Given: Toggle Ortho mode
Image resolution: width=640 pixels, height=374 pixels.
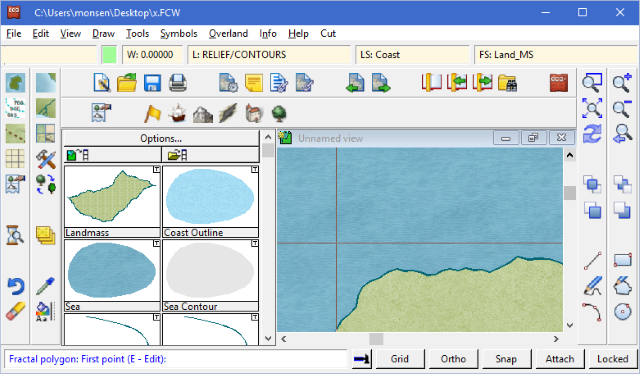Looking at the screenshot, I should click(453, 359).
